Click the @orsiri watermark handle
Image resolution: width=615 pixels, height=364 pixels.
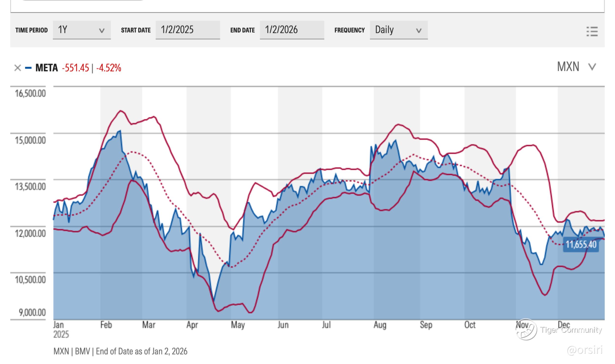click(585, 350)
